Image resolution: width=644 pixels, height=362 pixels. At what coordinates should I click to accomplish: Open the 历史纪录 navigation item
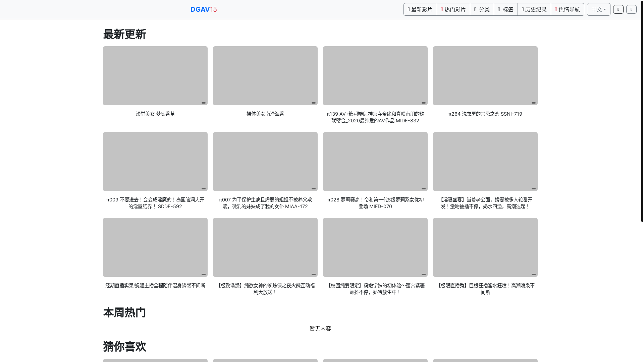534,9
